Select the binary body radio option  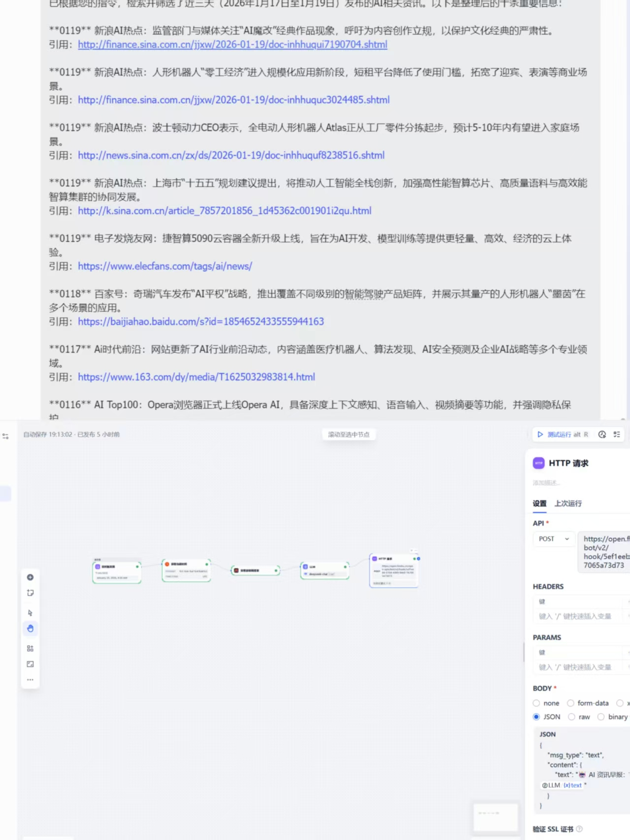coord(601,717)
